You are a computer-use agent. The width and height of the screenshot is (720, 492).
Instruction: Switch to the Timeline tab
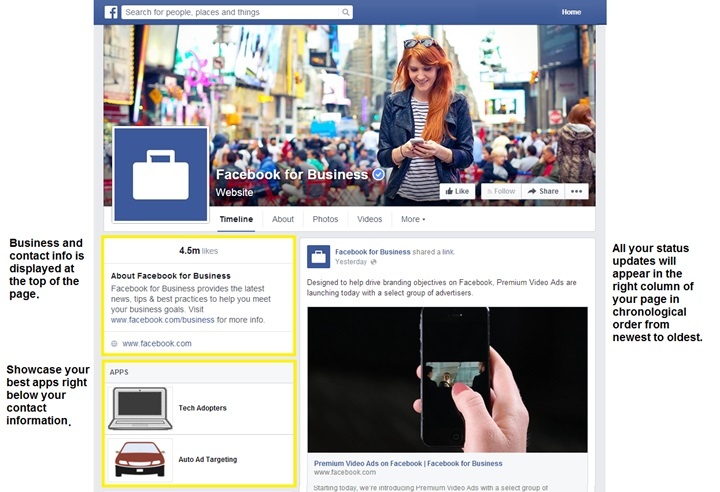coord(236,219)
